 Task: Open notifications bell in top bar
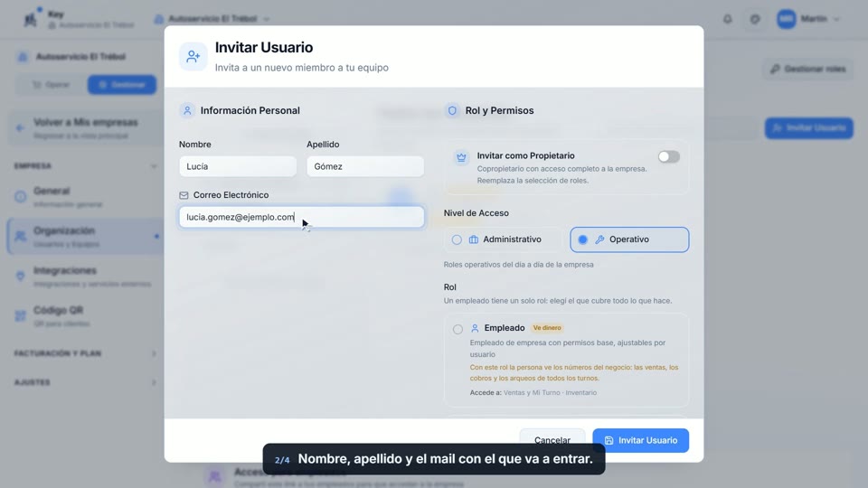point(727,19)
